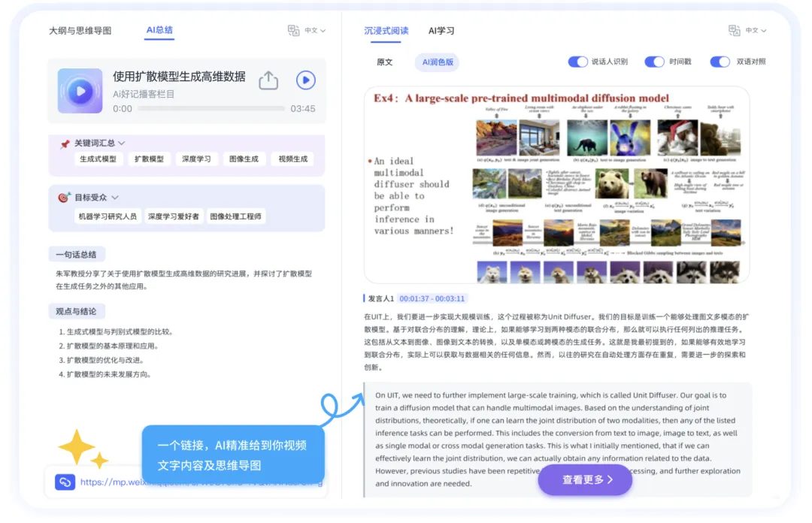The image size is (812, 523).
Task: Click the 查看更多 button
Action: coord(585,479)
